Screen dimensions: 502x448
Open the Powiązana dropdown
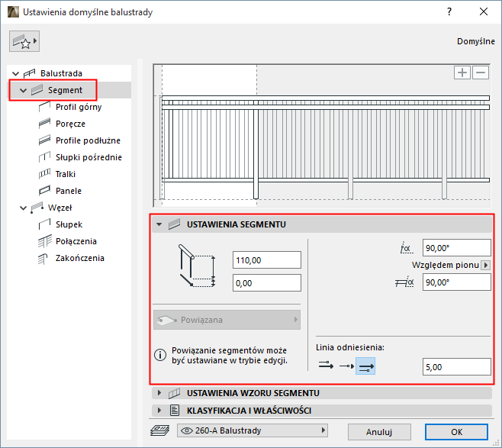(x=227, y=320)
